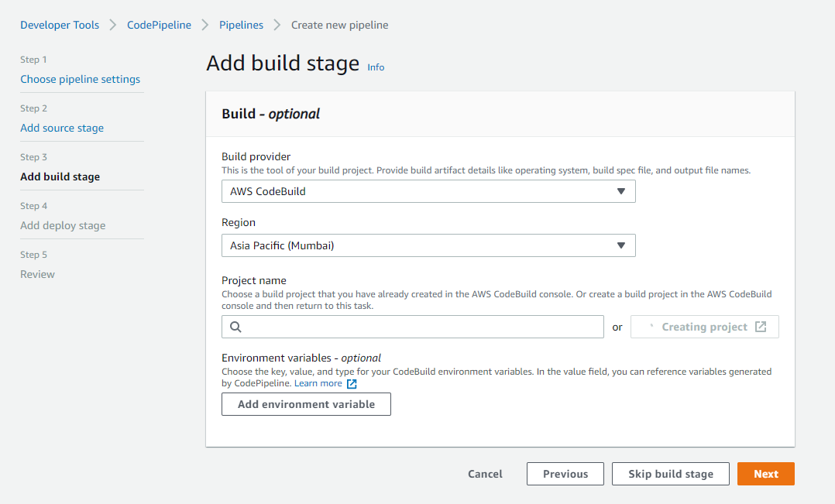This screenshot has height=504, width=835.
Task: Go back to Add source stage step
Action: 62,128
